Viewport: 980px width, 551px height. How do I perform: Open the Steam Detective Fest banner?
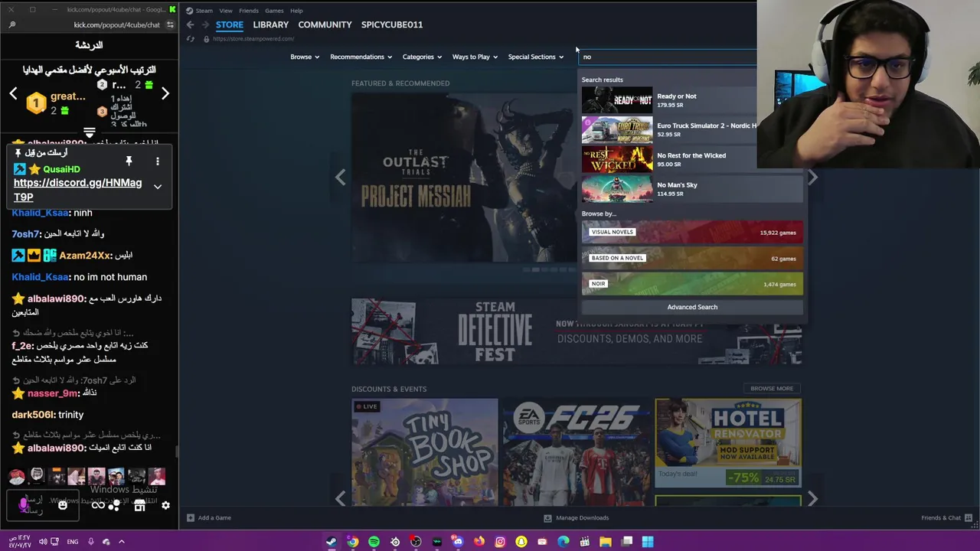pos(576,331)
